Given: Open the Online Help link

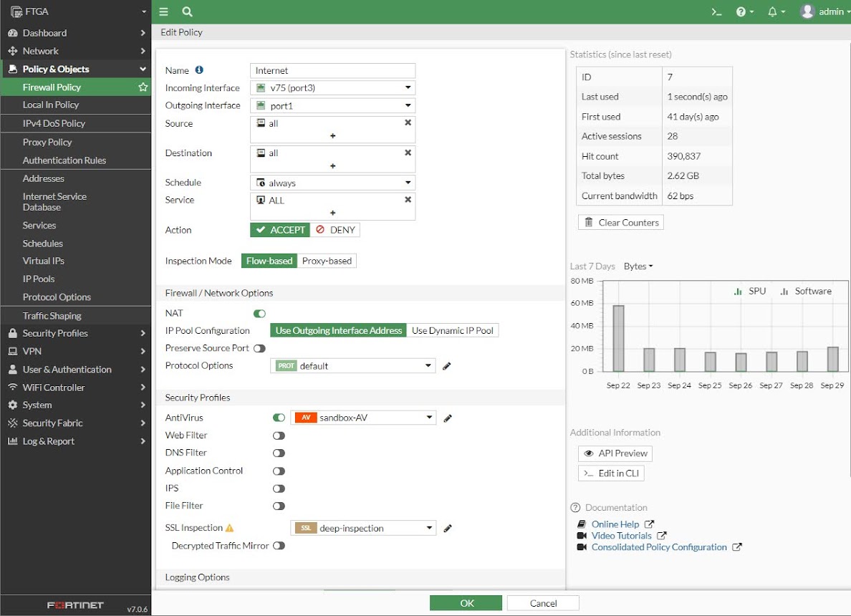Looking at the screenshot, I should [615, 525].
